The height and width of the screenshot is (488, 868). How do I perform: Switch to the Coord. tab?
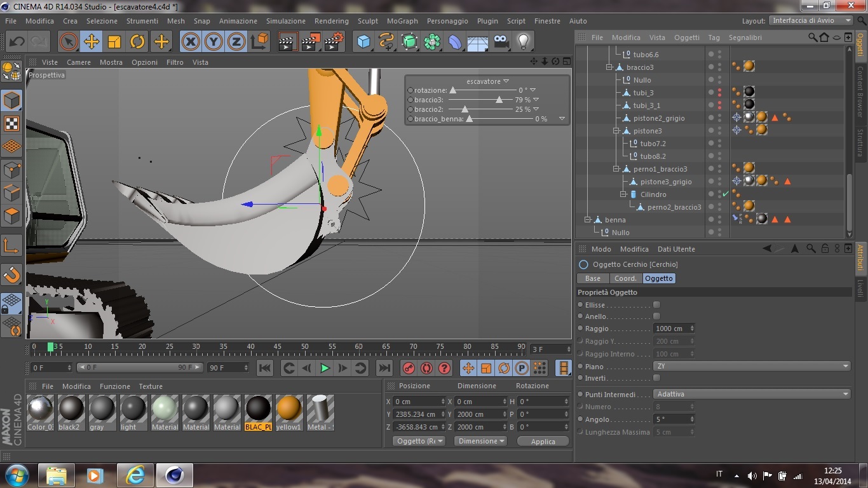[x=625, y=278]
